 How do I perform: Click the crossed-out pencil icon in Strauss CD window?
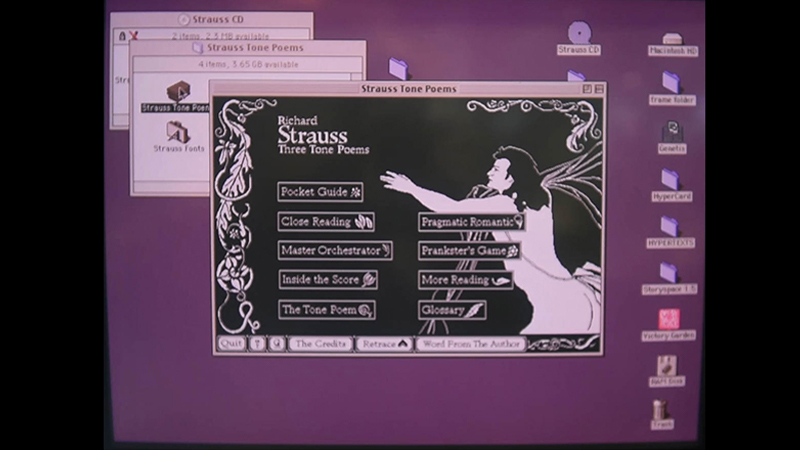pyautogui.click(x=134, y=36)
